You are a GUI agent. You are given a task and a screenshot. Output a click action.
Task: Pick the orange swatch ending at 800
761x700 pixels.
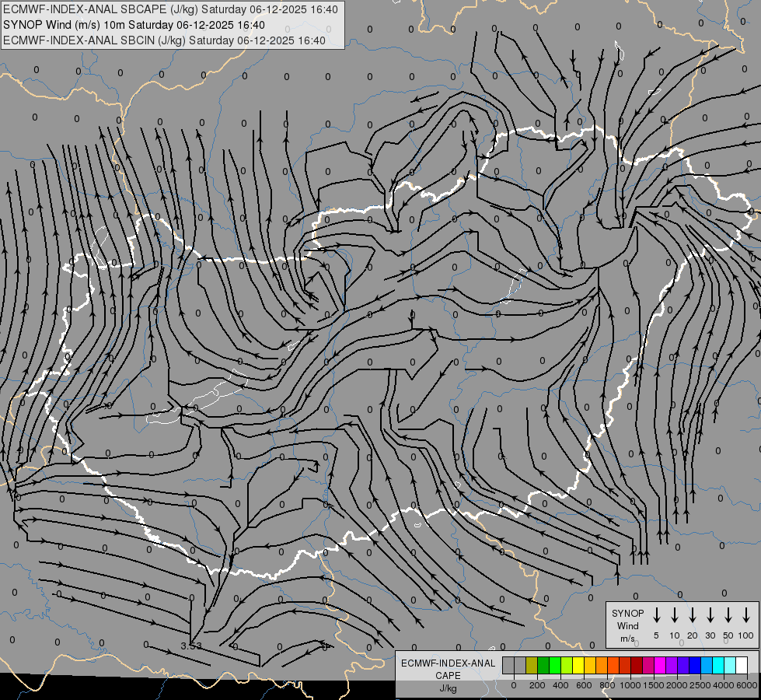coord(602,665)
